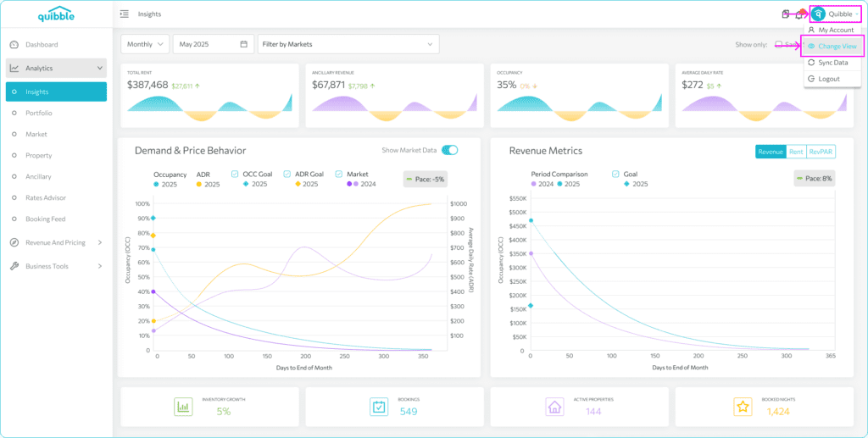Screen dimensions: 868x438
Task: Click the Revenue And Pricing compass icon
Action: tap(14, 243)
